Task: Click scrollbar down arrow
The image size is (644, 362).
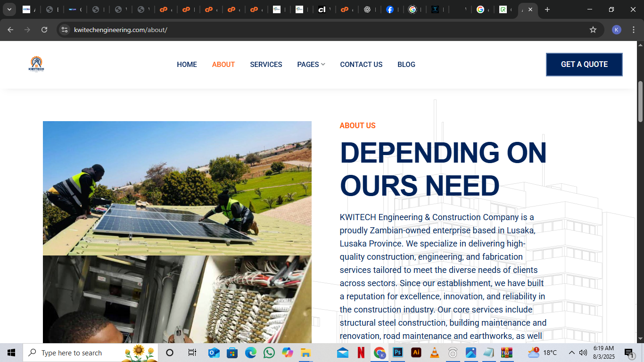Action: tap(640, 339)
